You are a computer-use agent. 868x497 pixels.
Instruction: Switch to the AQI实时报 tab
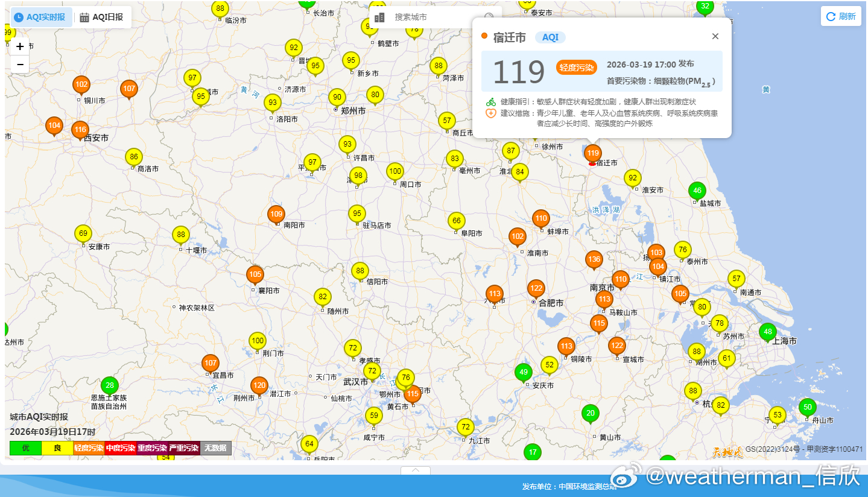pyautogui.click(x=41, y=17)
